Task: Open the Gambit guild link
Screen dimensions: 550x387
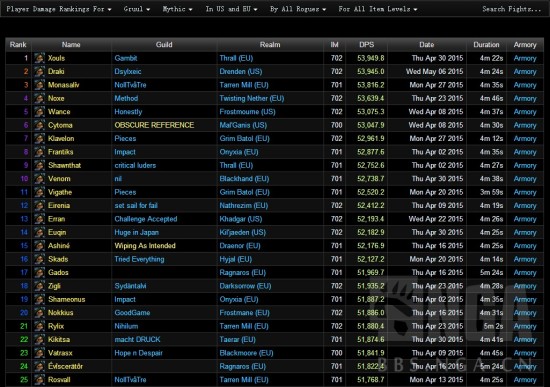Action: click(126, 58)
